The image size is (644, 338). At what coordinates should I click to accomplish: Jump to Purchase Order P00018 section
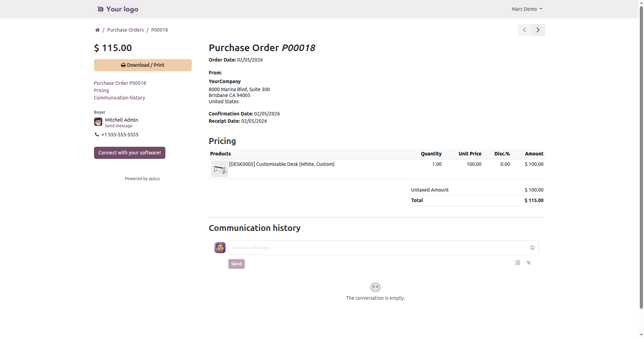click(x=120, y=83)
